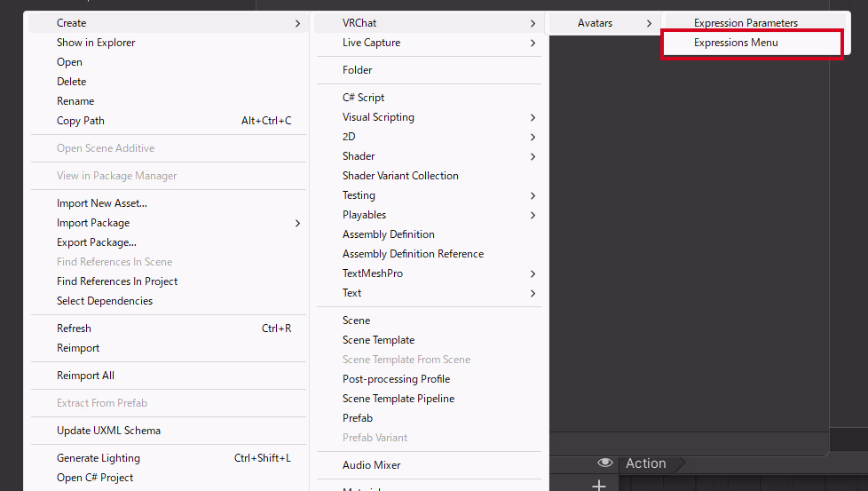Open the Playables submenu
Screen dimensions: 868x491
coord(429,215)
